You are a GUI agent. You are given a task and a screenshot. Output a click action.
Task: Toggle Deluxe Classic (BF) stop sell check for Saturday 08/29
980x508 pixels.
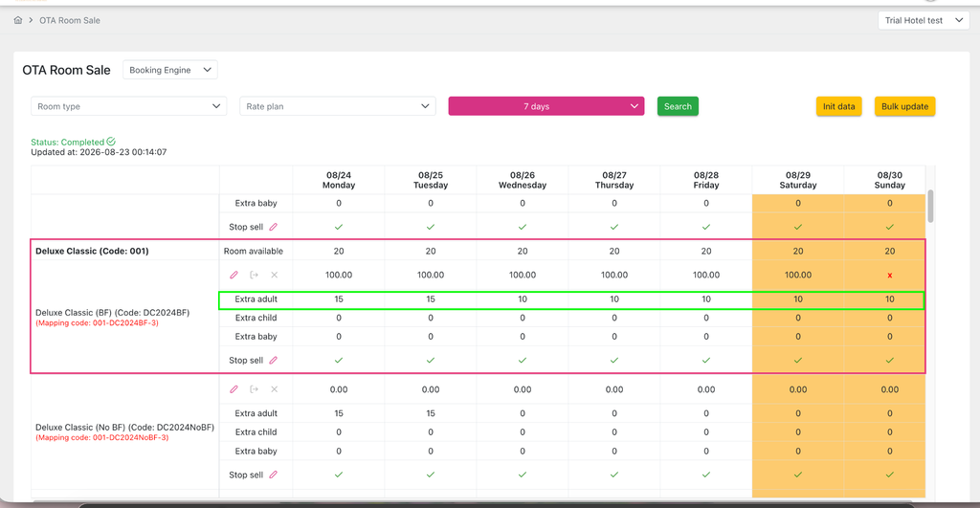tap(798, 361)
